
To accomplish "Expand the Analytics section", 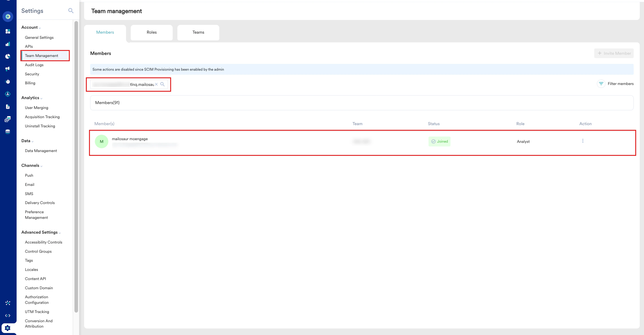I will pyautogui.click(x=41, y=98).
